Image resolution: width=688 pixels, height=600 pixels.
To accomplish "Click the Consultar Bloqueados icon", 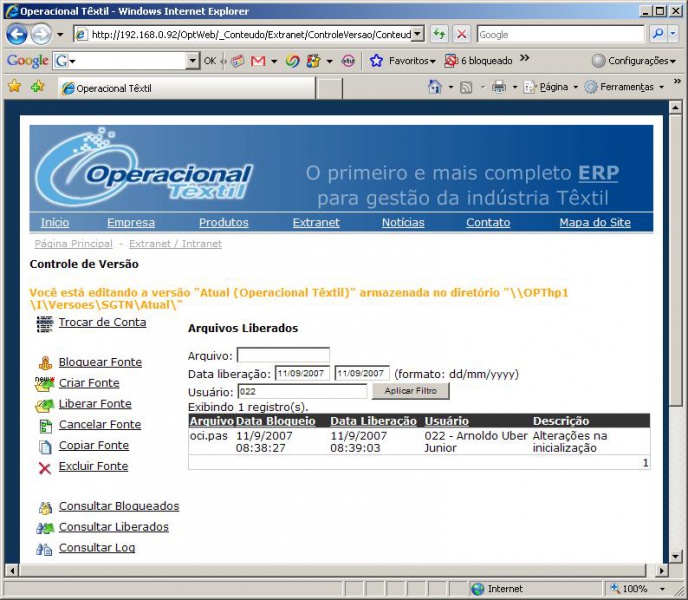I will pos(44,507).
